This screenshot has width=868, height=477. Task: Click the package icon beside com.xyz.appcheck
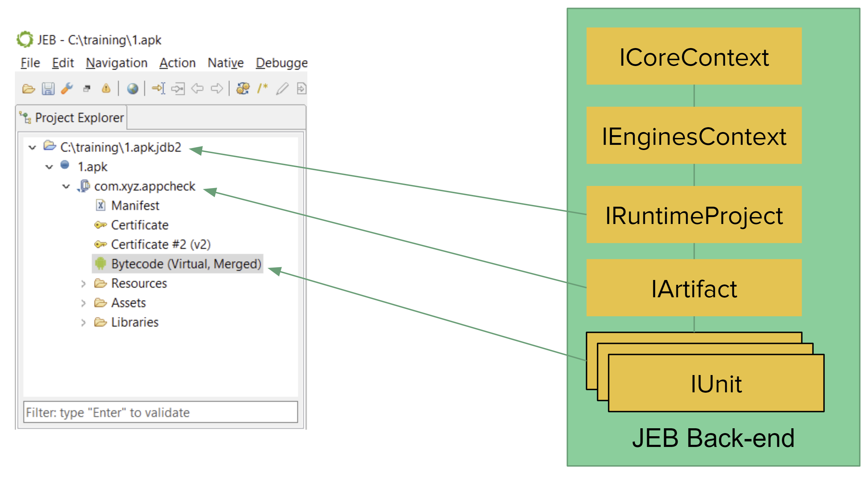[x=84, y=186]
